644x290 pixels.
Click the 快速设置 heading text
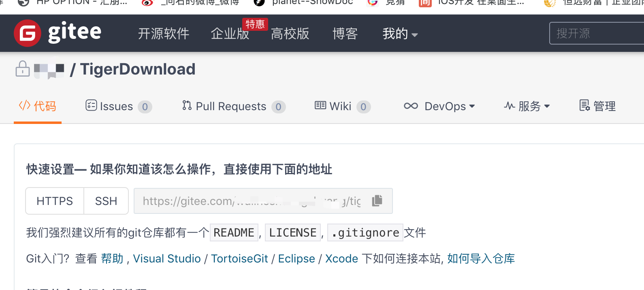pos(179,169)
